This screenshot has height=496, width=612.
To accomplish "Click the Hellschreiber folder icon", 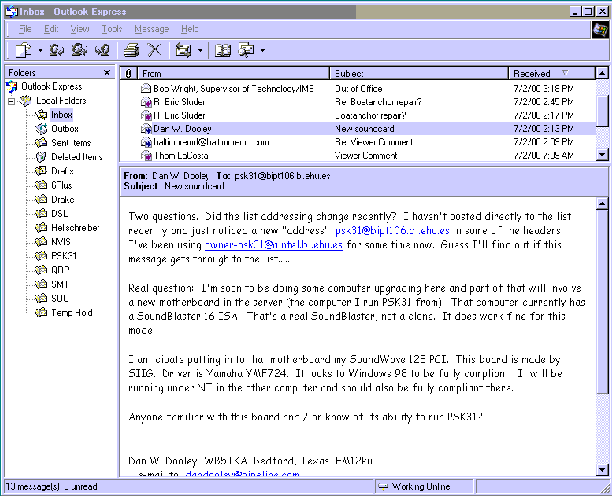I will pyautogui.click(x=41, y=228).
